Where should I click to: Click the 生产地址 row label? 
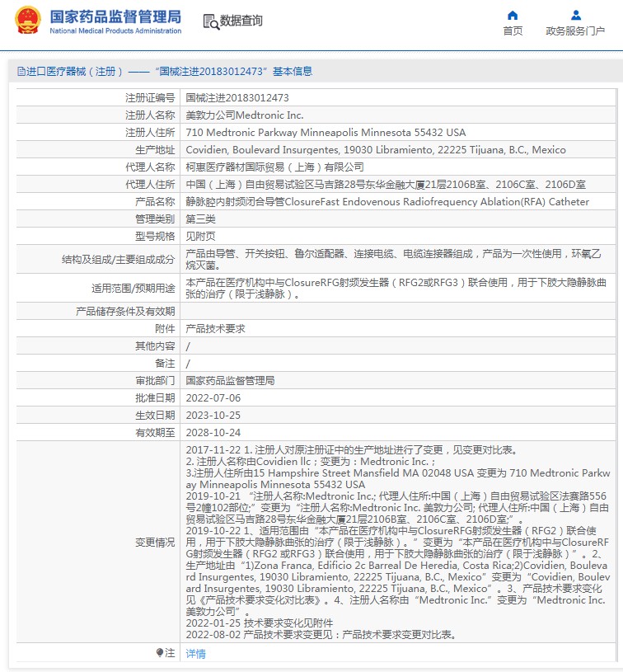point(155,150)
